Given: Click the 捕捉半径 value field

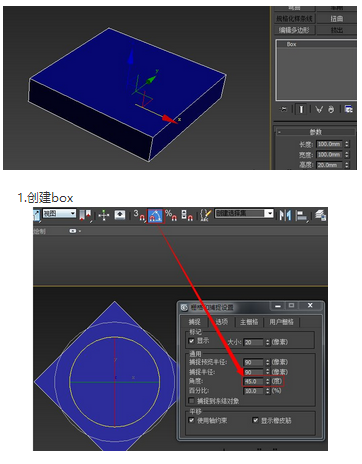Looking at the screenshot, I should [x=254, y=372].
